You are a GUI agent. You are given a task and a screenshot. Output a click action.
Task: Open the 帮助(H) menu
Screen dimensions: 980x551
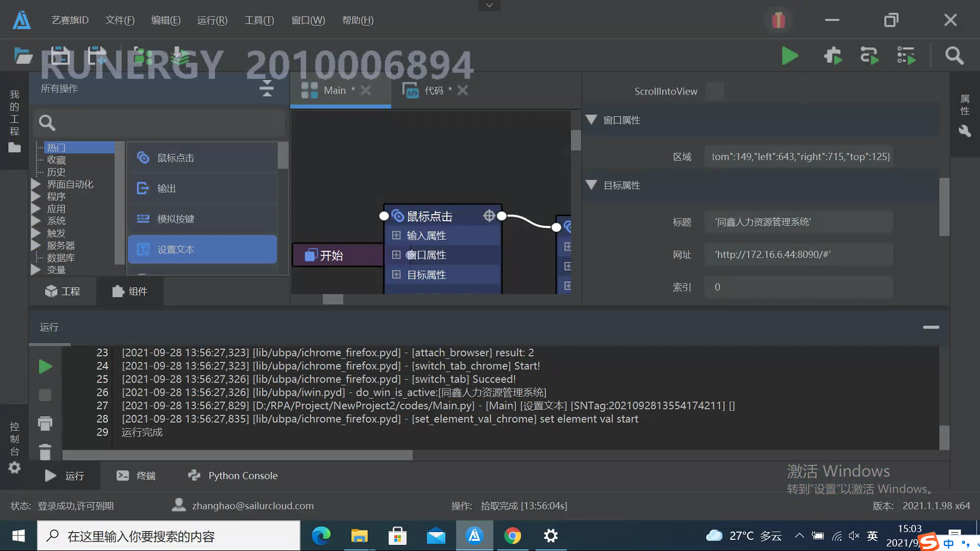click(x=358, y=20)
